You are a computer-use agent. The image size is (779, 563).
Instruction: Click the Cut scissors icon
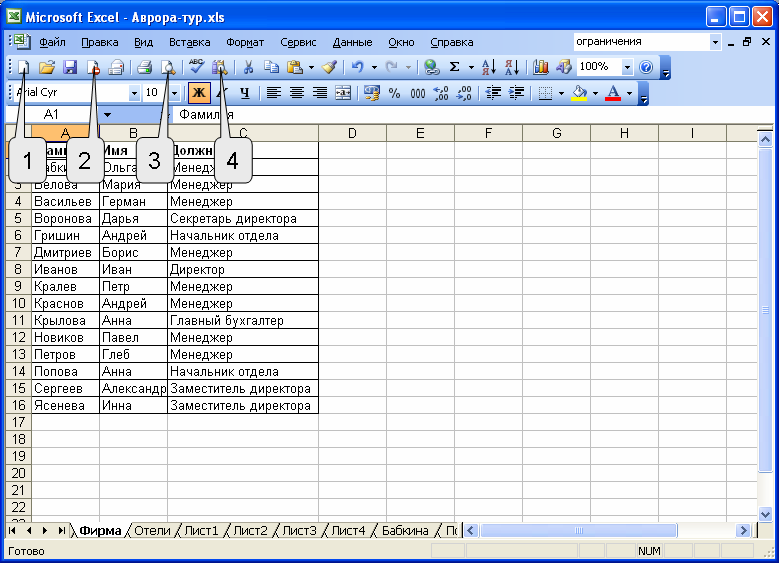point(248,67)
